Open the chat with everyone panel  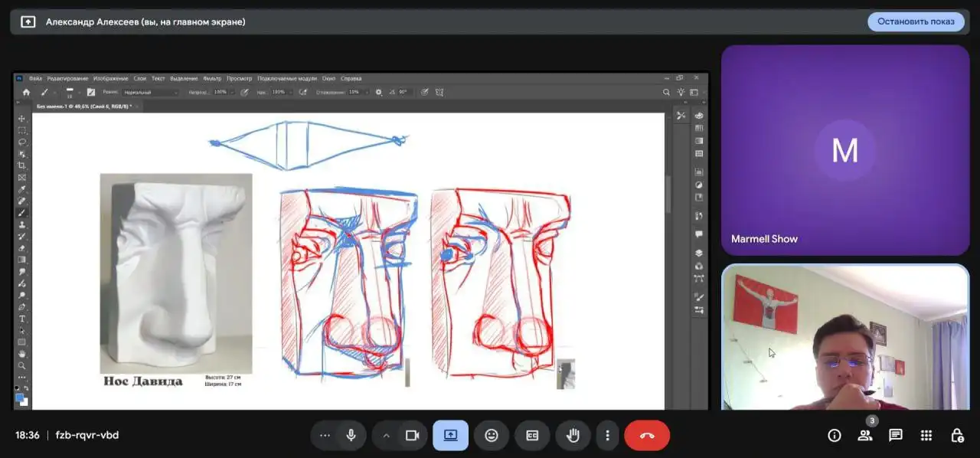pyautogui.click(x=895, y=435)
